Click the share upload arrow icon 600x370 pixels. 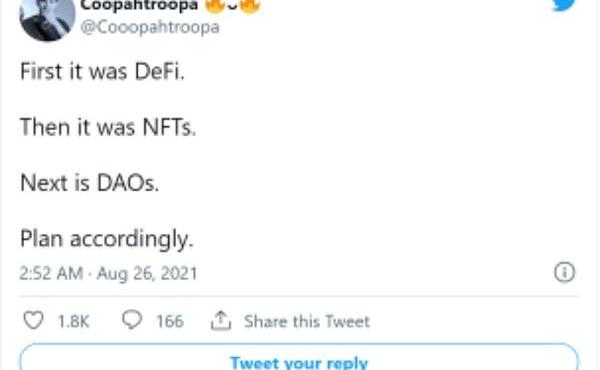(x=221, y=320)
